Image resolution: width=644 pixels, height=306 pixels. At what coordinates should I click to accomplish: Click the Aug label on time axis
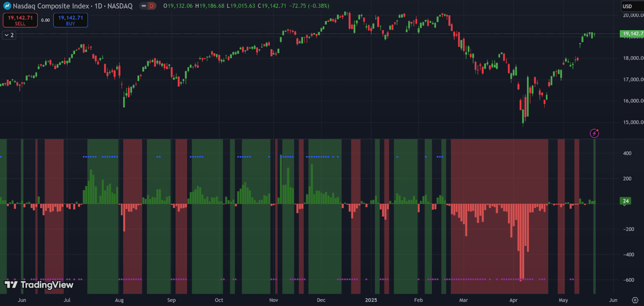[x=119, y=300]
